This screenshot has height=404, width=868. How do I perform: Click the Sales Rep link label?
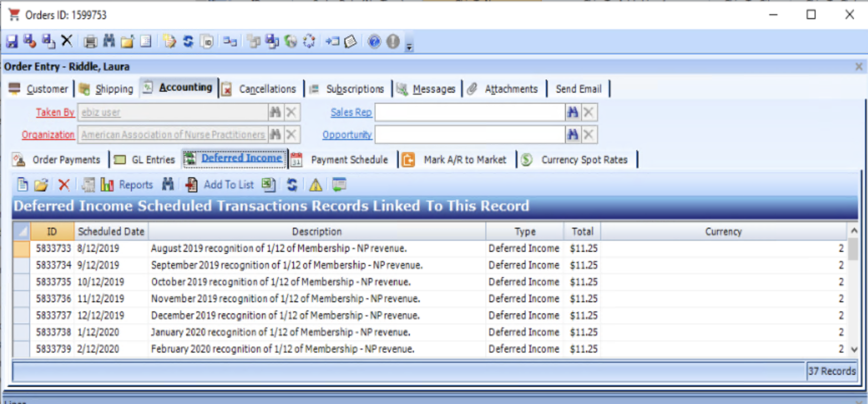(x=351, y=112)
